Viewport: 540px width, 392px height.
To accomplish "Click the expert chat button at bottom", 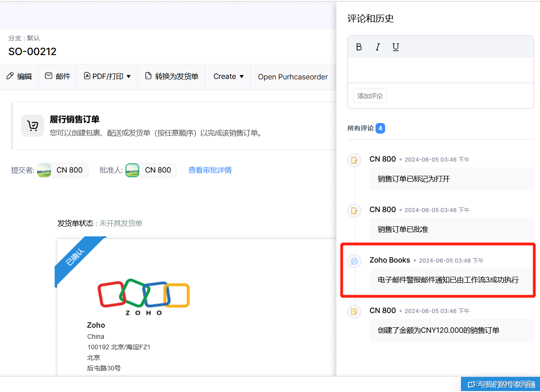I will coord(500,385).
